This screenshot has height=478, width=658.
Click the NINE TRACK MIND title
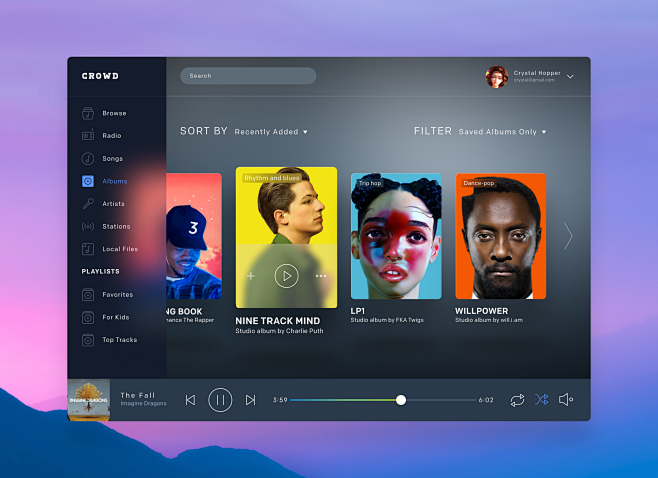coord(278,321)
